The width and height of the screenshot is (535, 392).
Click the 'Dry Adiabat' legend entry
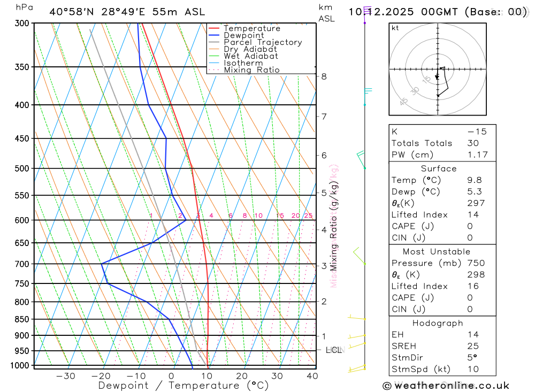click(250, 49)
